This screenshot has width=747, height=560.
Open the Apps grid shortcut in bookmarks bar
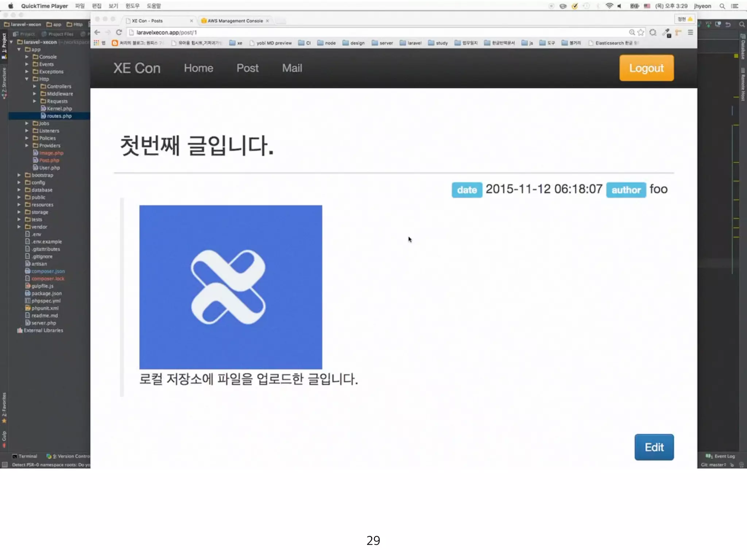(x=96, y=43)
